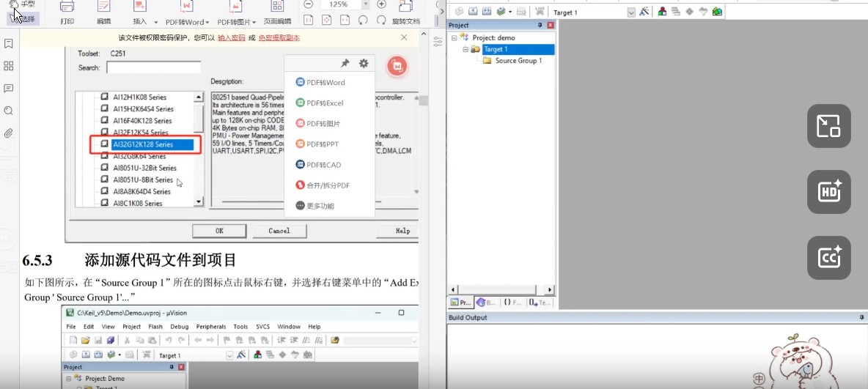Toggle the Build Output panel pin
The width and height of the screenshot is (868, 389).
pyautogui.click(x=862, y=318)
